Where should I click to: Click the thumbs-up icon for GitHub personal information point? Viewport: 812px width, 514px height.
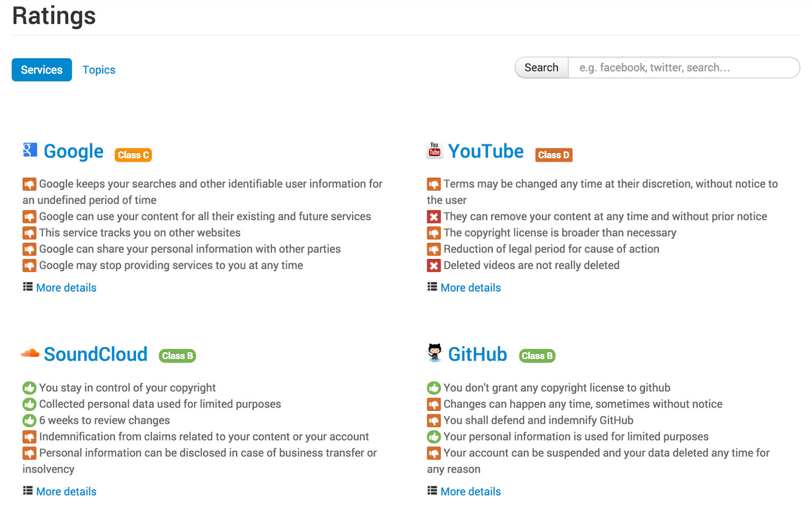pyautogui.click(x=434, y=436)
